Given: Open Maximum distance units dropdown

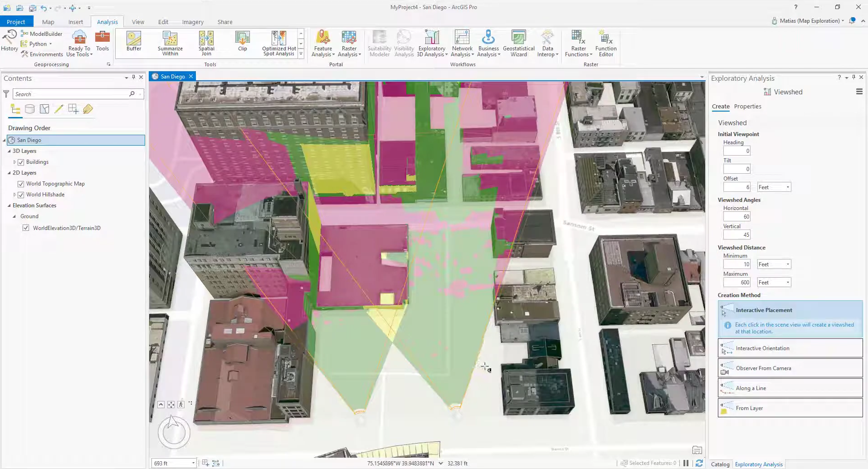Looking at the screenshot, I should pos(774,283).
